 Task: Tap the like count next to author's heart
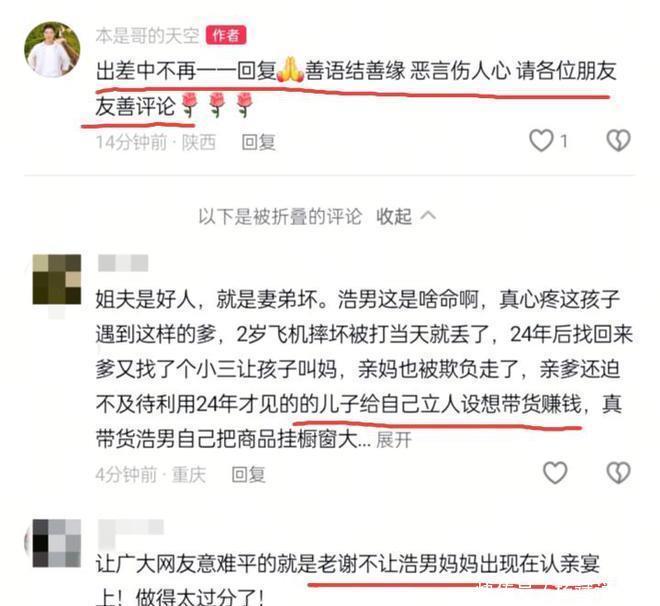coord(564,141)
